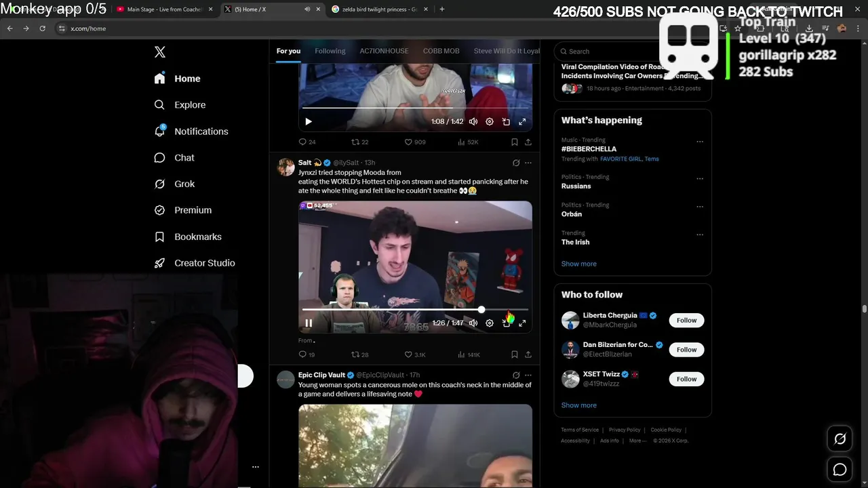Repost Salt's post with 28 reposts
The height and width of the screenshot is (488, 868).
360,354
